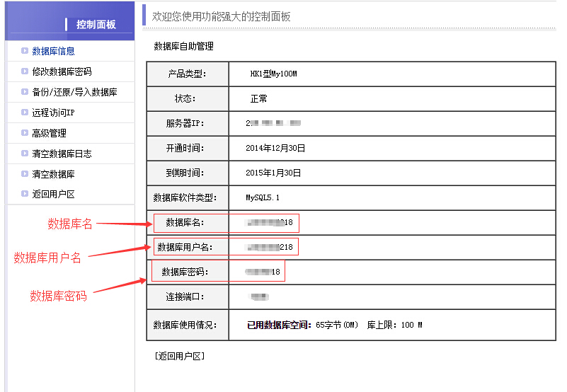This screenshot has width=567, height=392.
Task: Click the 到期时间 label cell
Action: click(188, 173)
